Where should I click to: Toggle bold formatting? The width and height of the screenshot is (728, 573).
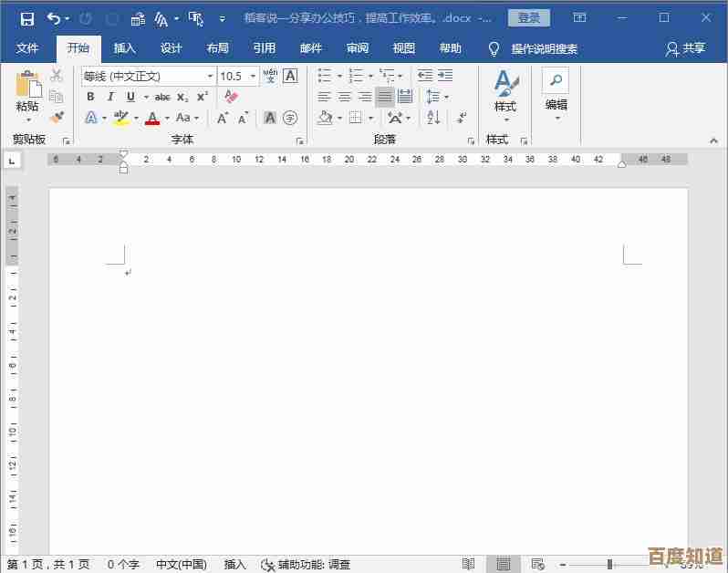(x=90, y=97)
